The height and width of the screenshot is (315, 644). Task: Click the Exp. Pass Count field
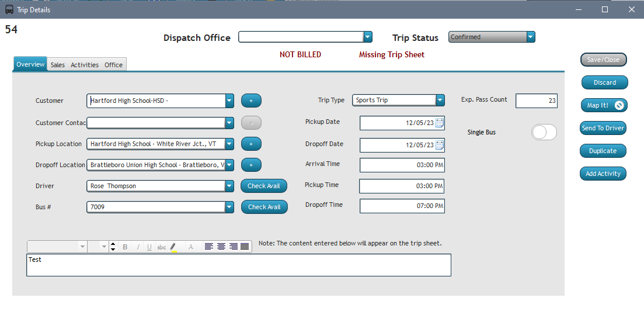(537, 101)
